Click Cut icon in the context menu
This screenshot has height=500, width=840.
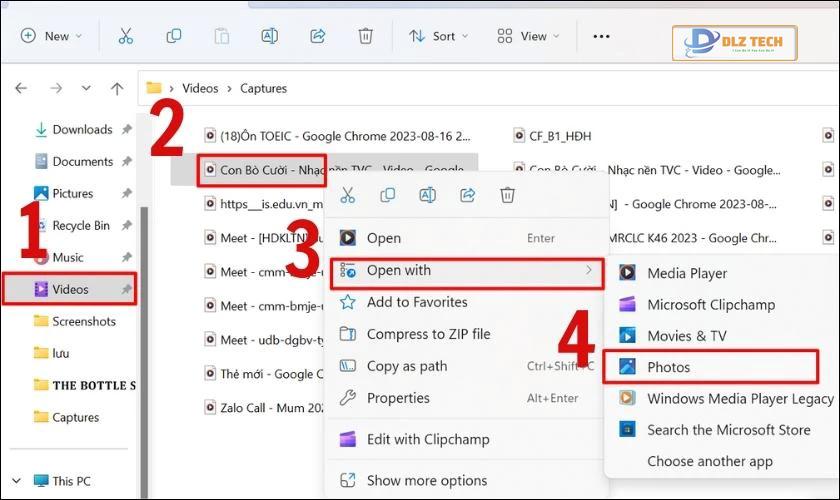click(348, 195)
